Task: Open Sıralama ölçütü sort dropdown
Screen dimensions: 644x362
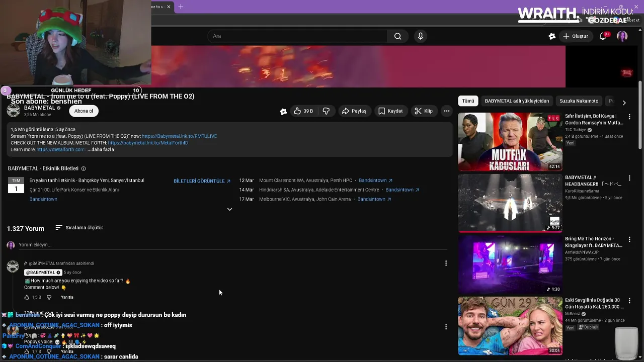Action: 79,228
